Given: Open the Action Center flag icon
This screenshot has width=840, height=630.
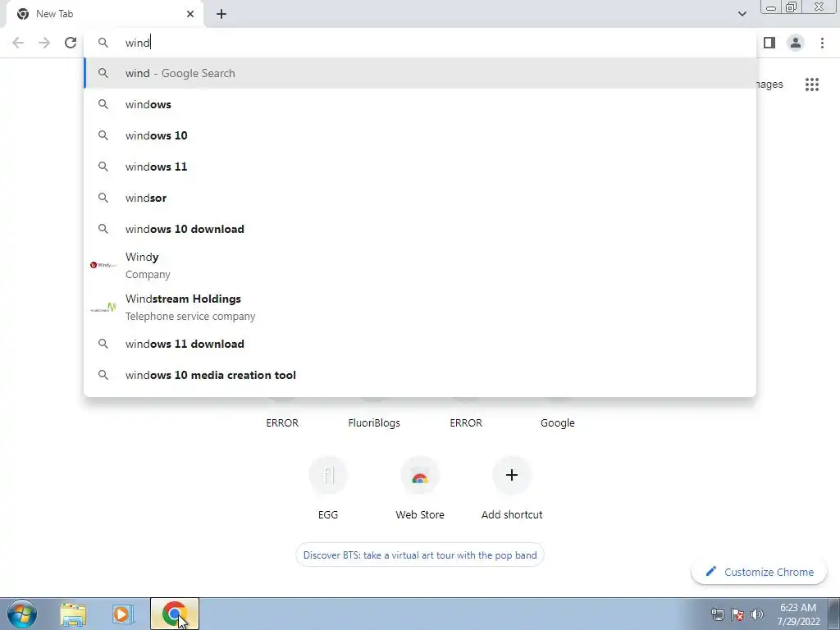Looking at the screenshot, I should coord(737,614).
